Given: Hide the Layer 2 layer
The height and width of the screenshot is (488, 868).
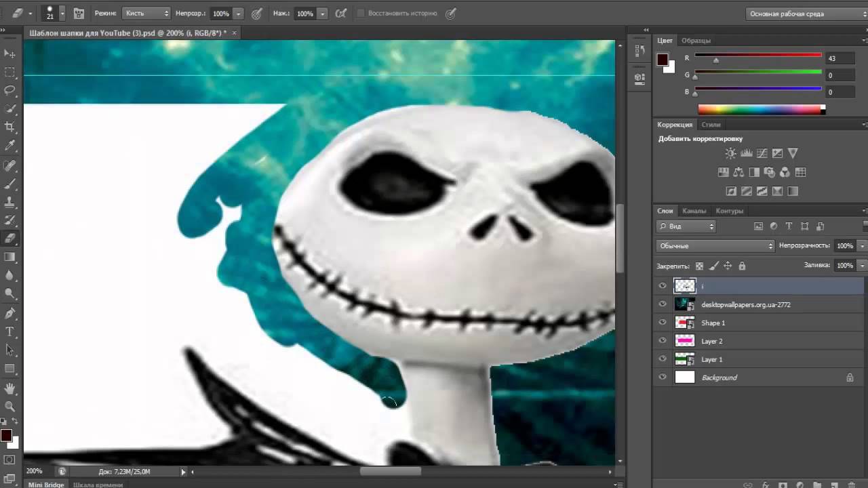Looking at the screenshot, I should point(663,341).
